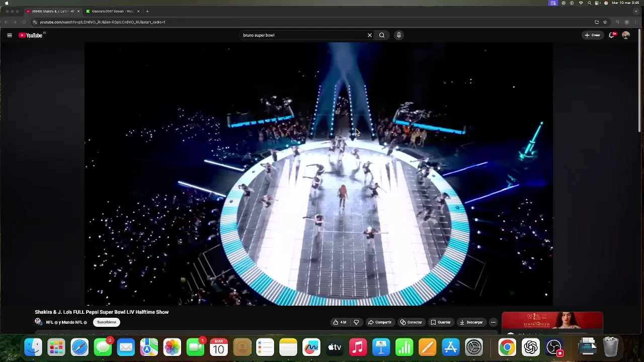This screenshot has width=644, height=362.
Task: Open Notes from the Dock
Action: click(x=288, y=347)
